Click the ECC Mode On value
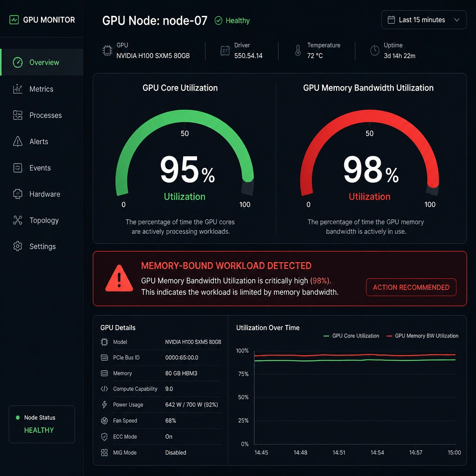476x476 pixels. point(169,437)
